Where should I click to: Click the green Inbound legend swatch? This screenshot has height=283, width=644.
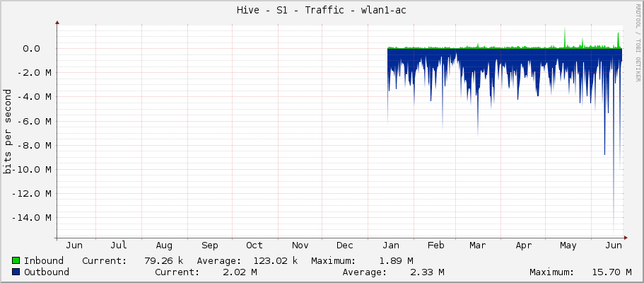point(16,261)
